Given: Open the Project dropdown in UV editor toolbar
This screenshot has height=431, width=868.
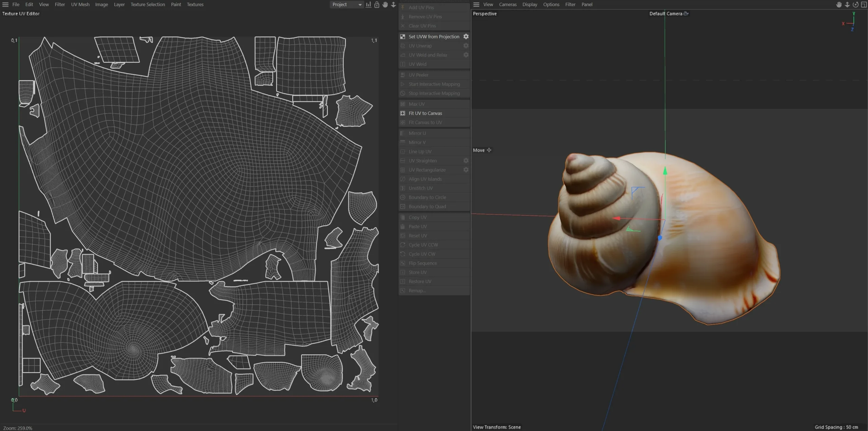Looking at the screenshot, I should click(346, 4).
